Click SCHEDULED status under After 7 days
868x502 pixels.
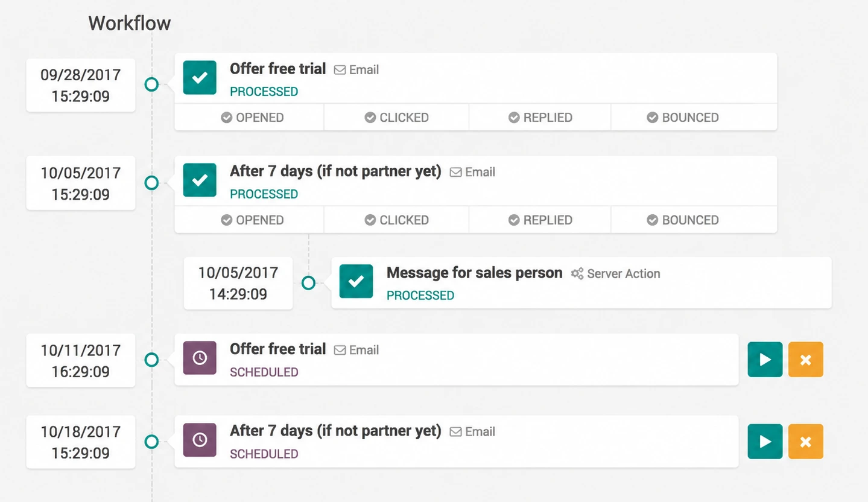coord(264,454)
